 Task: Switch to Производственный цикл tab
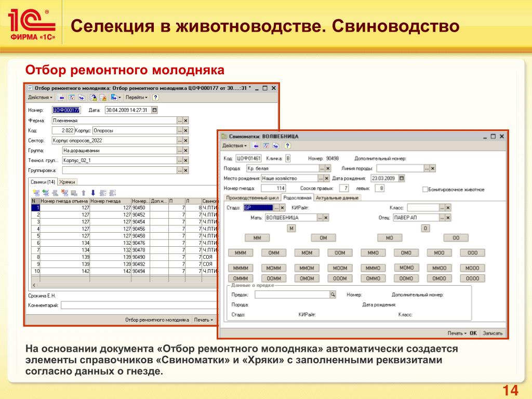[252, 198]
